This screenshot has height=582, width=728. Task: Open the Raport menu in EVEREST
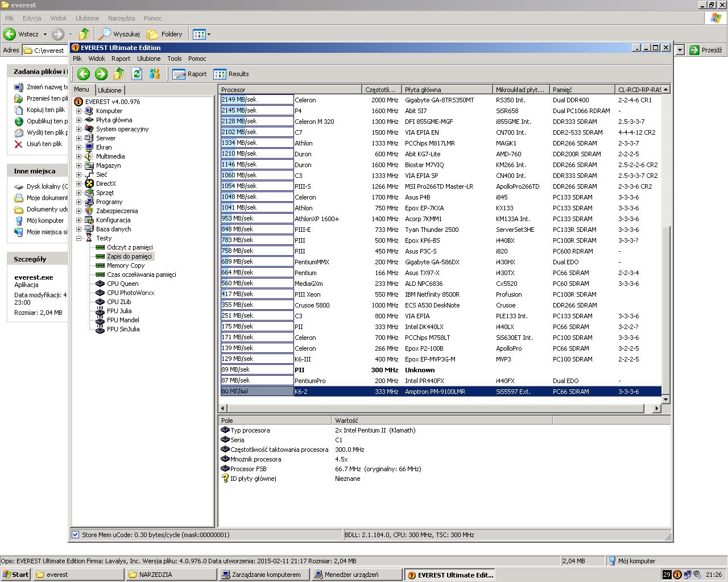(x=121, y=59)
